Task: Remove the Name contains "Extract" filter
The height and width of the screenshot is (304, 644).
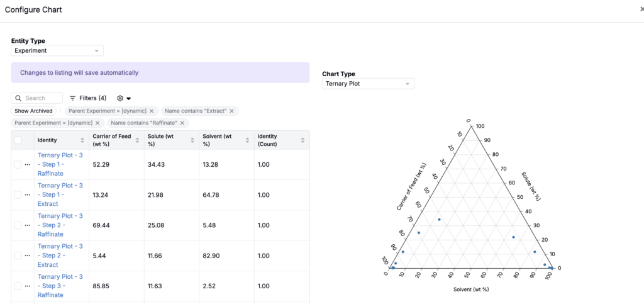Action: pos(231,111)
